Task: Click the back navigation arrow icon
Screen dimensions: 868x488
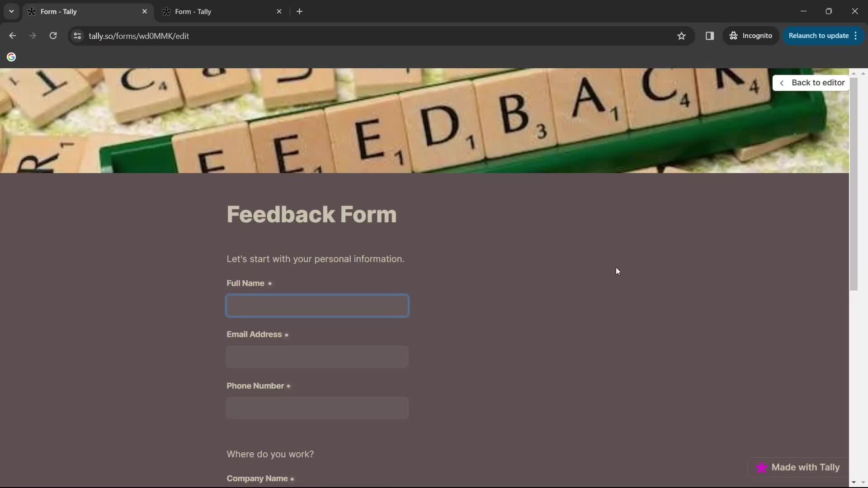Action: [x=13, y=36]
